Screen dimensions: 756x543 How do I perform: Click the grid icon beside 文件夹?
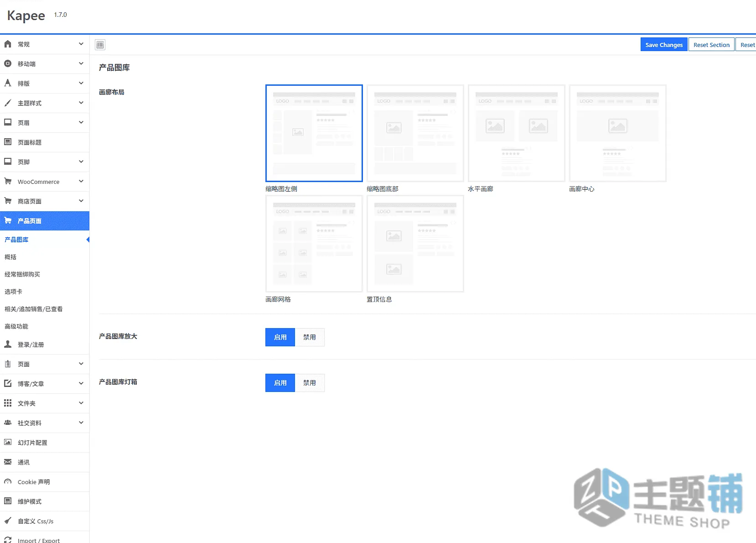pyautogui.click(x=8, y=403)
